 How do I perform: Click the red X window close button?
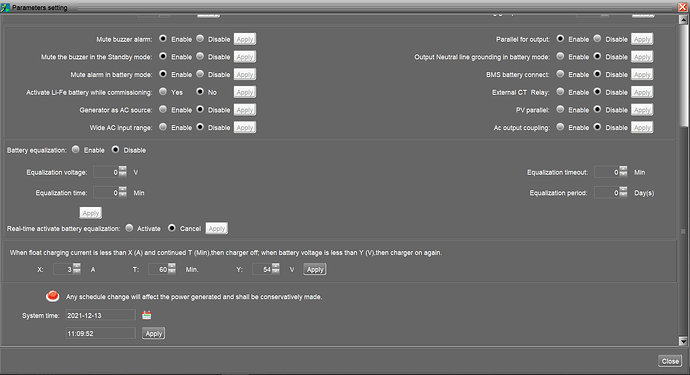point(682,7)
